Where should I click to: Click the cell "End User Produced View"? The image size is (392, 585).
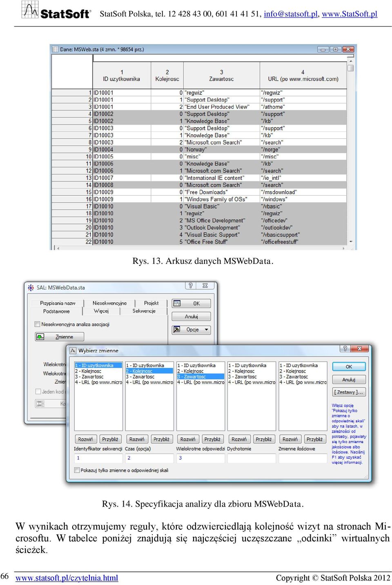point(221,107)
